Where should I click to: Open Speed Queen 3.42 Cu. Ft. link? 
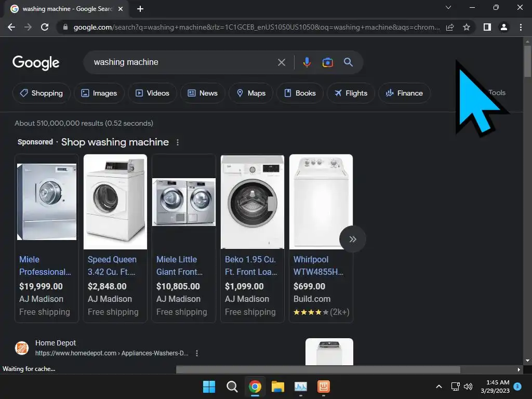coord(112,265)
